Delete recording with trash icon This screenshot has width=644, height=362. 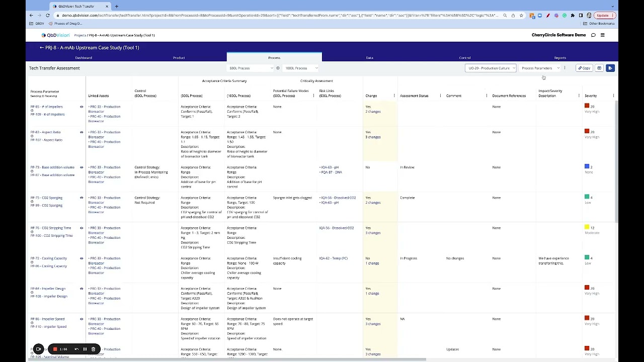(93, 349)
